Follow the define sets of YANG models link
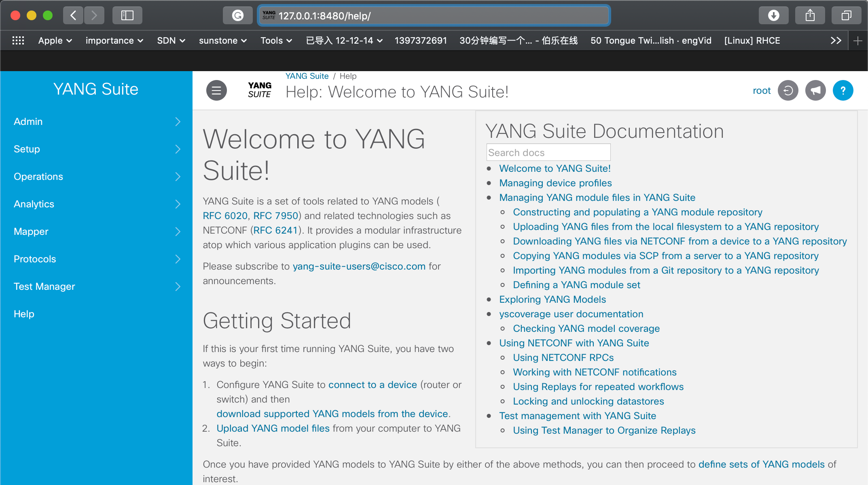The height and width of the screenshot is (485, 868). click(761, 464)
